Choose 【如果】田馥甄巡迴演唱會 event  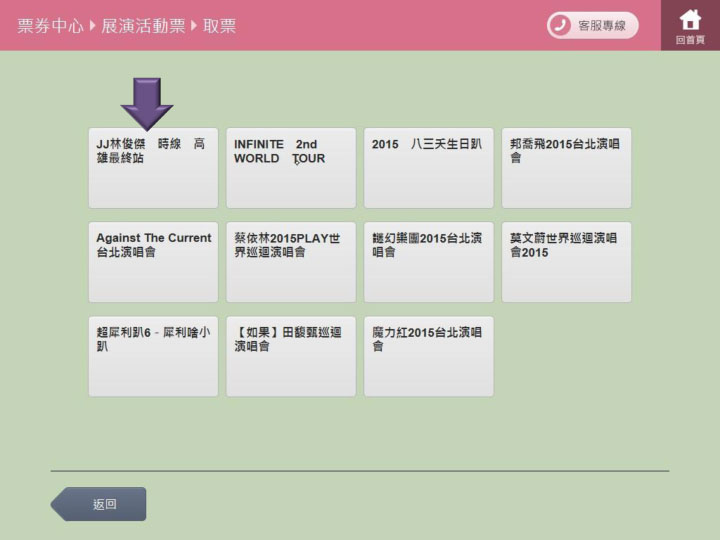(x=291, y=356)
